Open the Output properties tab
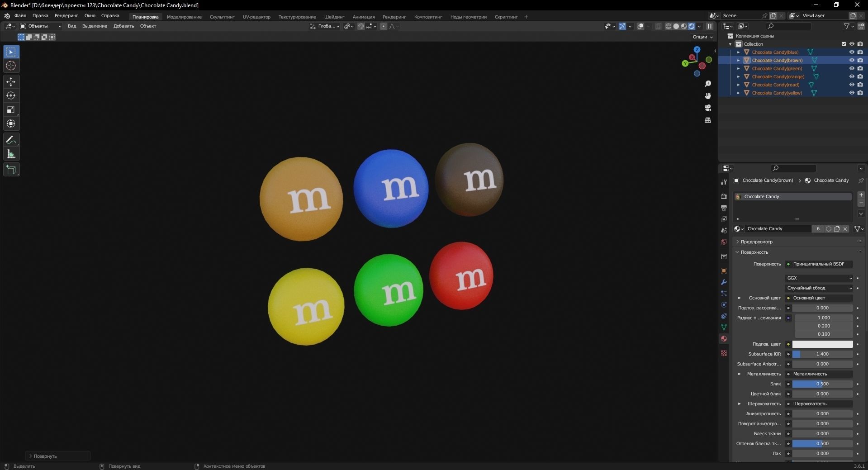The image size is (868, 470). pyautogui.click(x=724, y=208)
